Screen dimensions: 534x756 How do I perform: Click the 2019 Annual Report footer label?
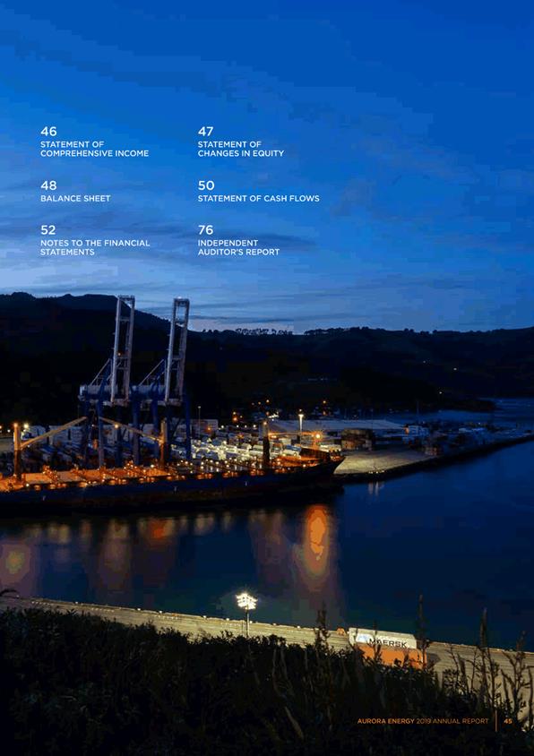(x=452, y=721)
